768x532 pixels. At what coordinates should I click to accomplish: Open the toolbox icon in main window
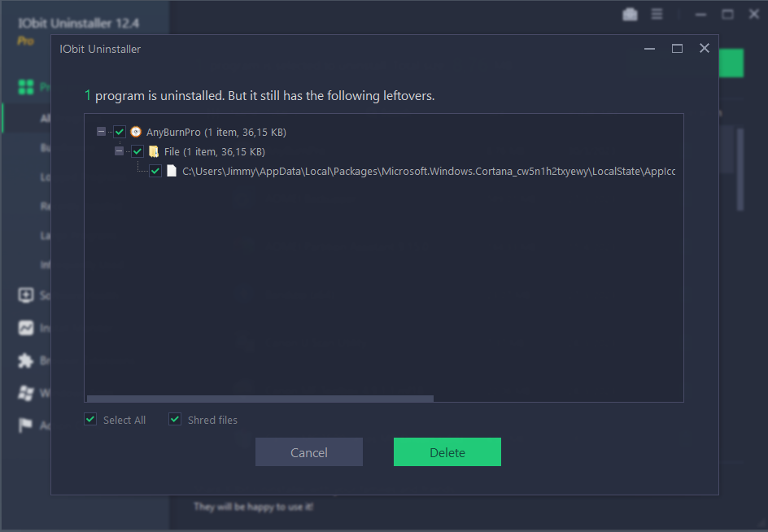[x=630, y=15]
